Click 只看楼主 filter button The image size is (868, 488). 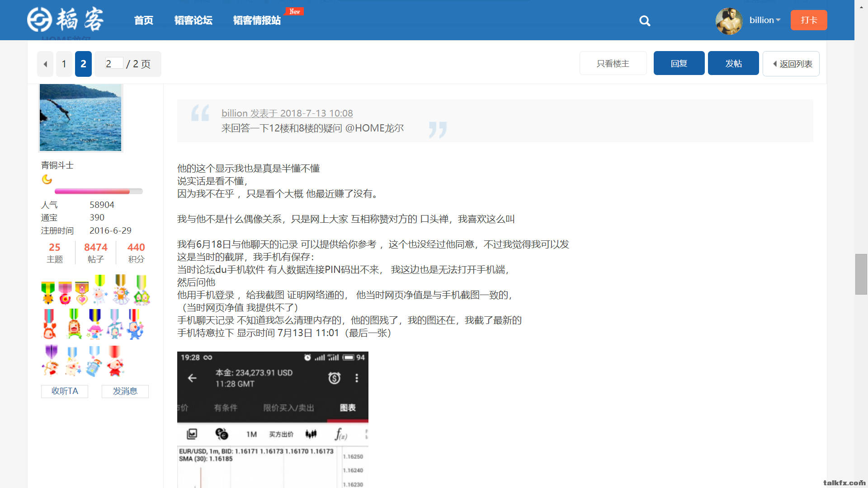tap(613, 63)
